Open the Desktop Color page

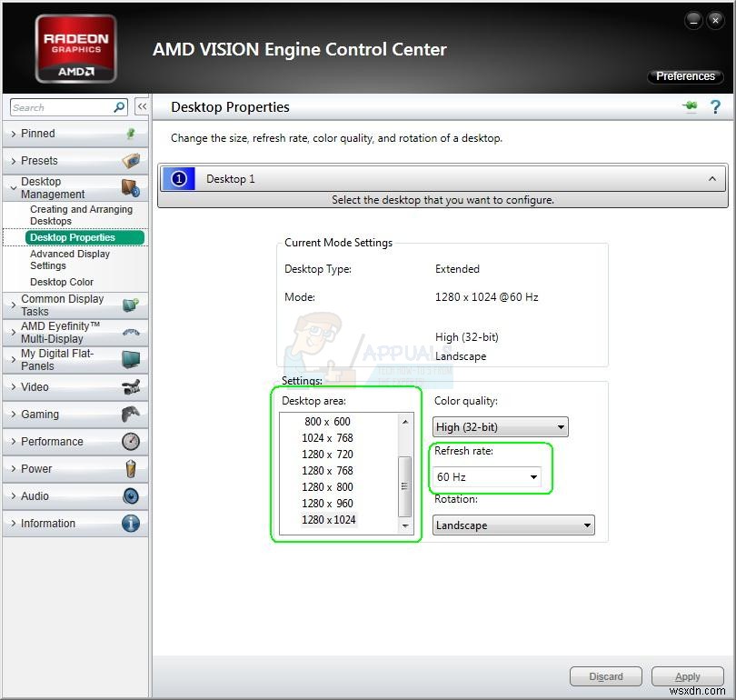[62, 282]
